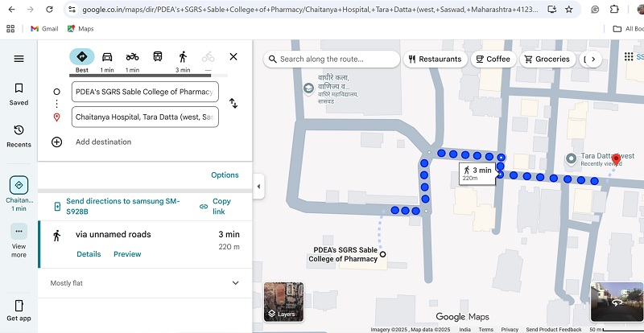644x333 pixels.
Task: Open route Options
Action: coord(225,175)
